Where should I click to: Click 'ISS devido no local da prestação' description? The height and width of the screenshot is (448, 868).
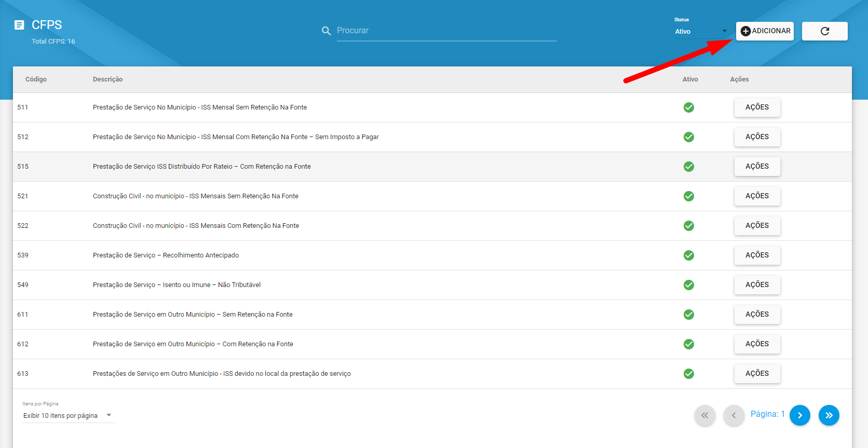[222, 374]
